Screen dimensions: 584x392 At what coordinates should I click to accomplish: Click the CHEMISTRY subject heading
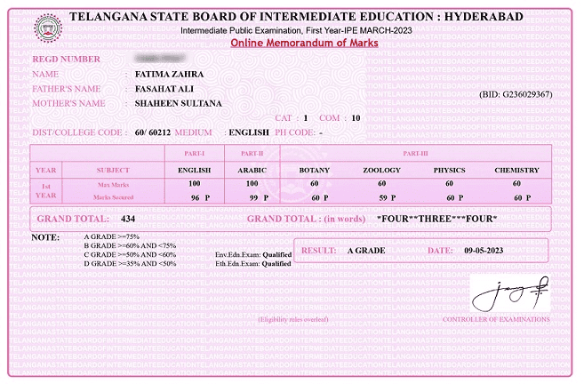pos(516,170)
